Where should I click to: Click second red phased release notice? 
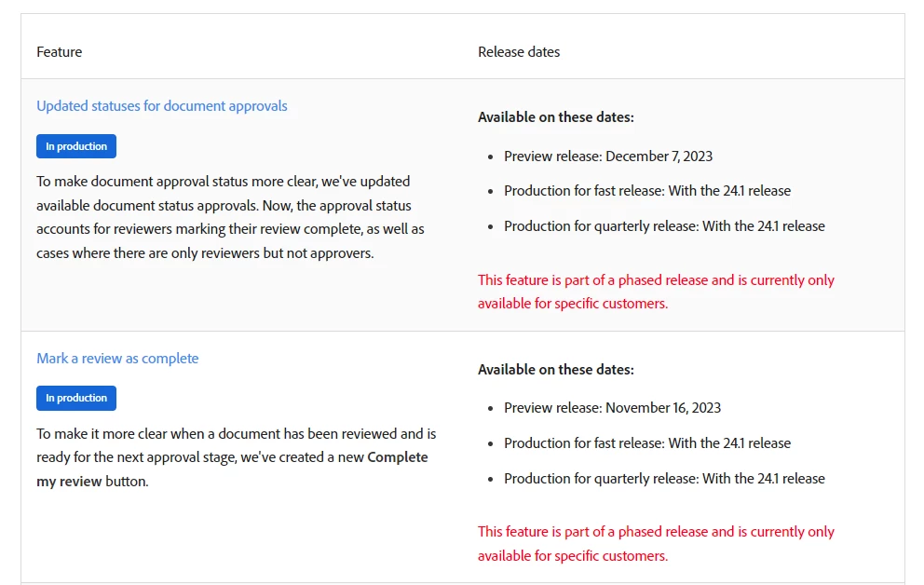(656, 544)
